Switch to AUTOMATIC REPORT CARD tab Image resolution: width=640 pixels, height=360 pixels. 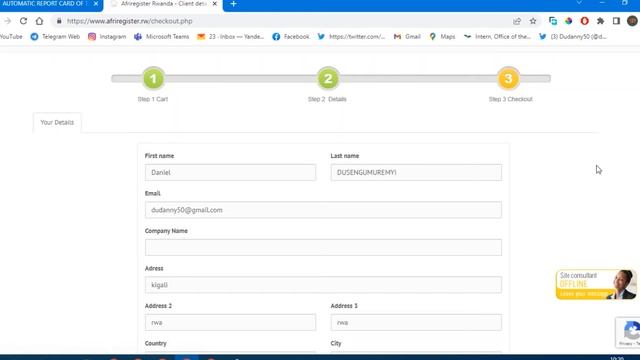[46, 4]
